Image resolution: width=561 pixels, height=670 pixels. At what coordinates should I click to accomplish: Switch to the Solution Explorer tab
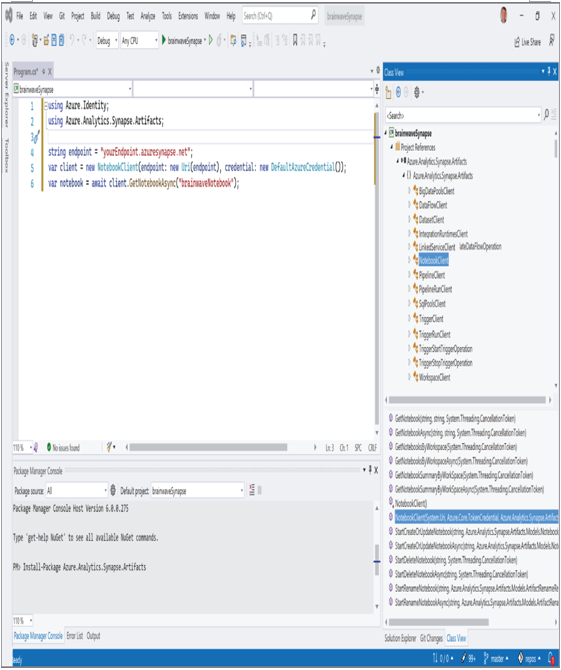coord(400,638)
